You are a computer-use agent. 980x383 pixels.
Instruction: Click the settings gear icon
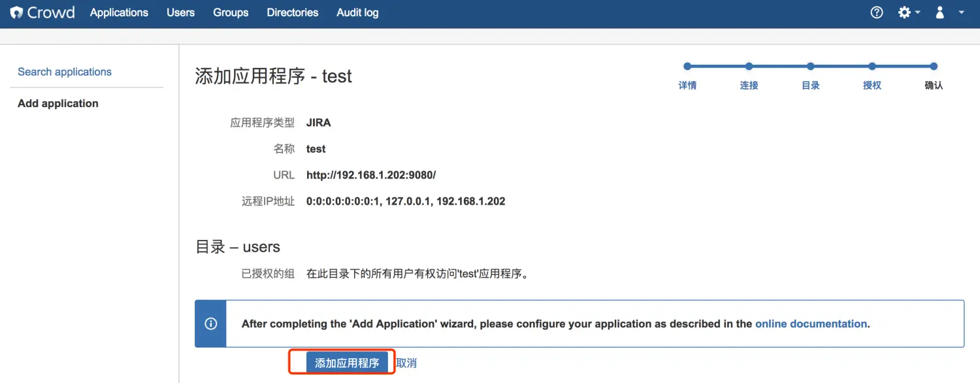(x=904, y=13)
